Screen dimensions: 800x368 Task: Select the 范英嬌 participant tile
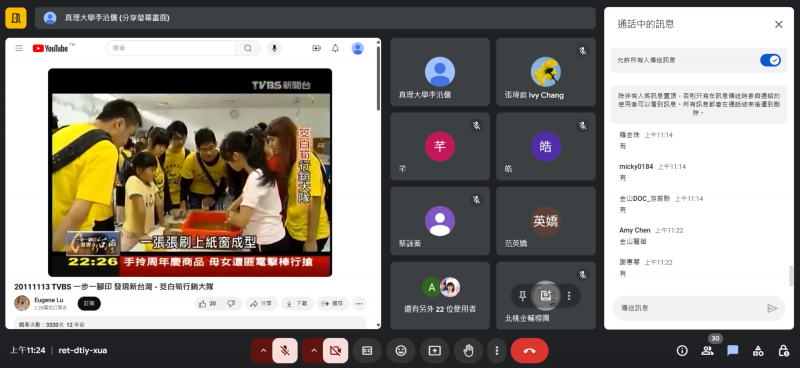click(x=546, y=221)
